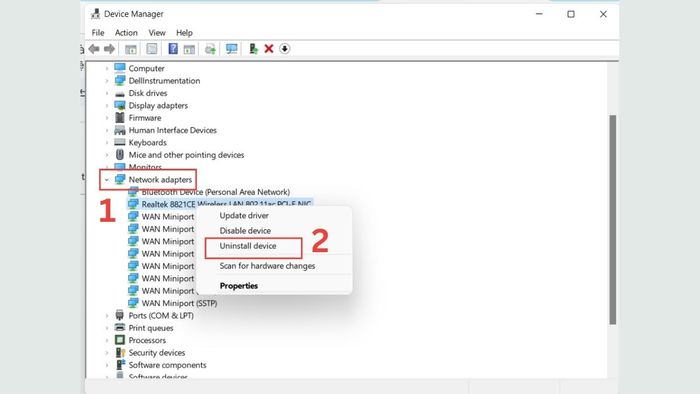Click the Processors category icon
Image resolution: width=700 pixels, height=394 pixels.
(x=120, y=340)
